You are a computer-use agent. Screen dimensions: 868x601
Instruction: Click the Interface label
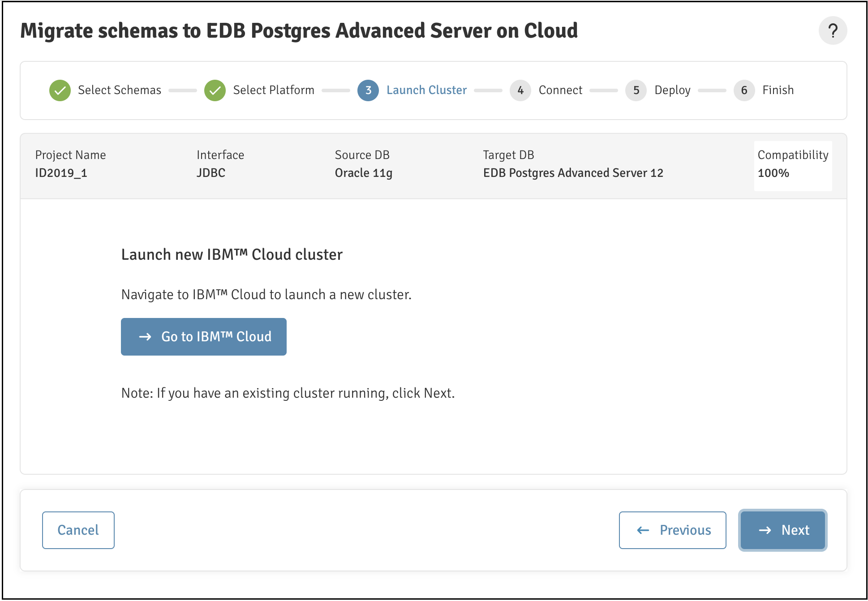220,155
